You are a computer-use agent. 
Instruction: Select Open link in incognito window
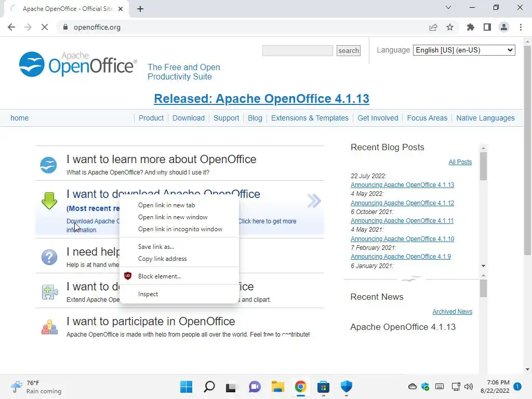click(x=179, y=229)
